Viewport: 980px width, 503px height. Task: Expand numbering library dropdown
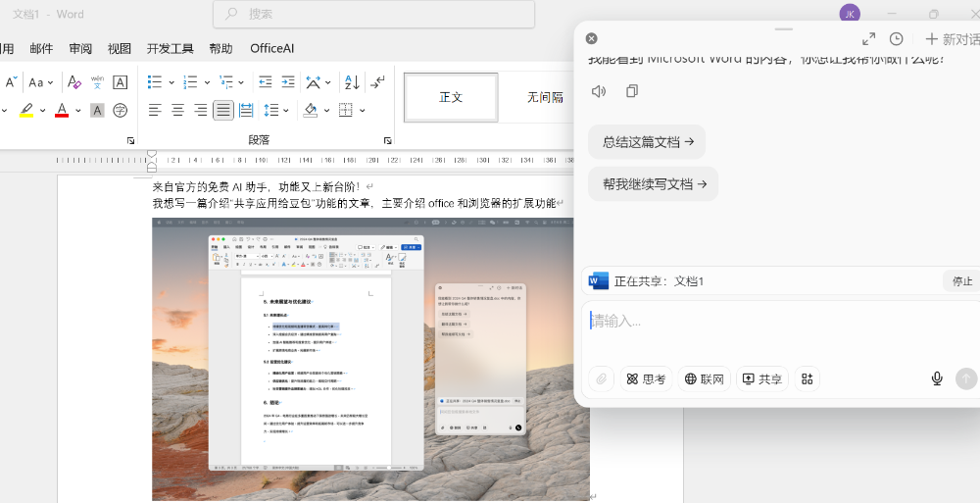206,82
